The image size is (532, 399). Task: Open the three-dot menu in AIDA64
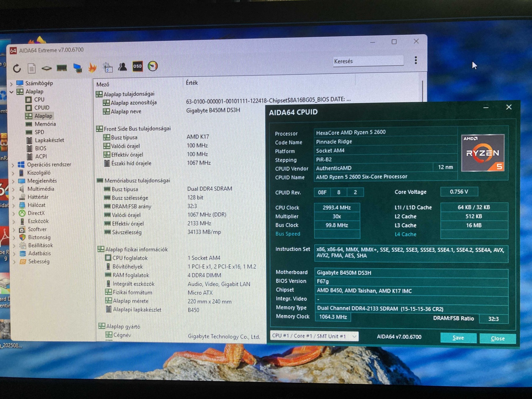point(416,60)
